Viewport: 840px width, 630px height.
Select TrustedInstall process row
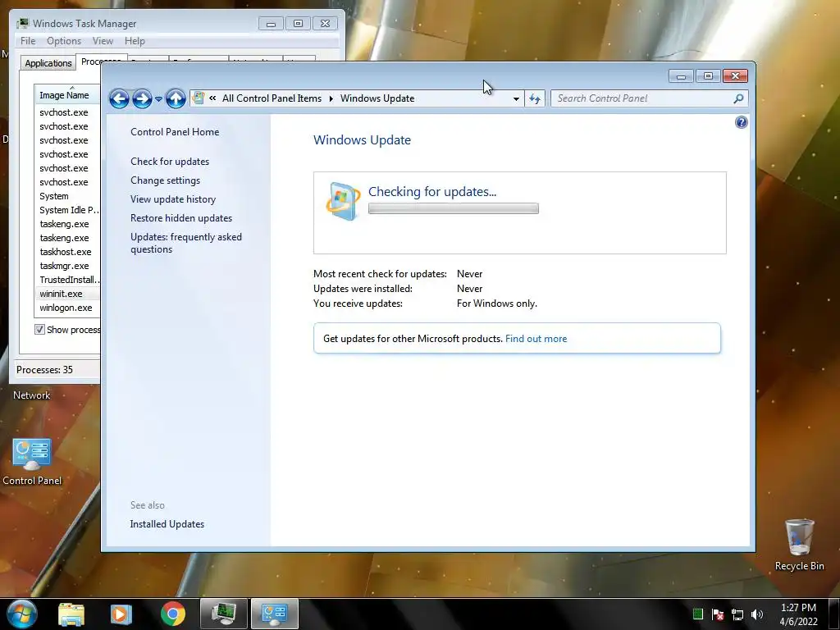click(67, 280)
